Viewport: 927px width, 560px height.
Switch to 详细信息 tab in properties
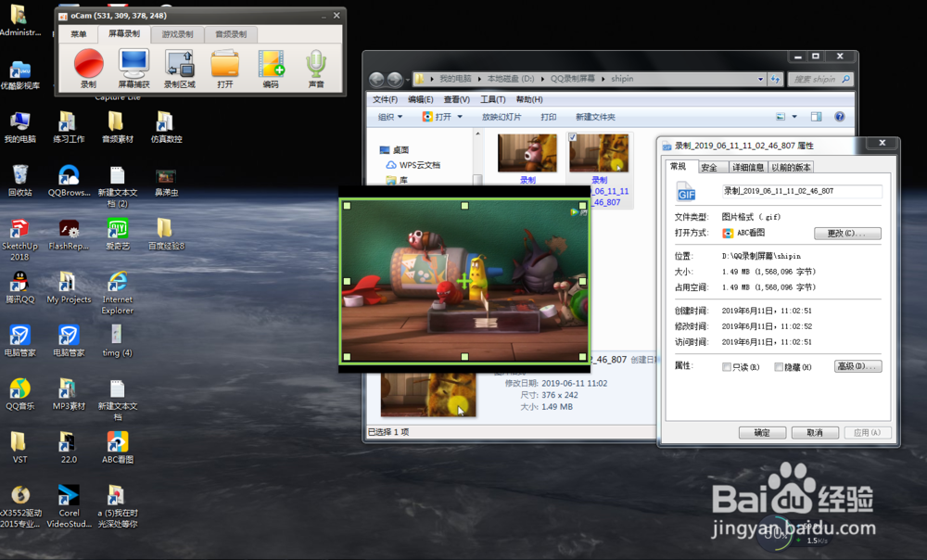[x=748, y=167]
